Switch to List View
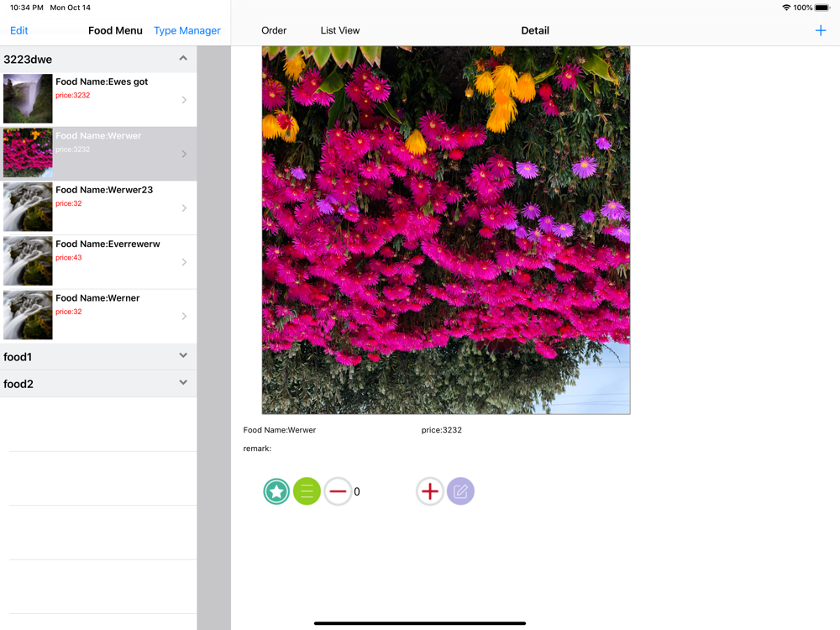The image size is (840, 630). (x=339, y=30)
